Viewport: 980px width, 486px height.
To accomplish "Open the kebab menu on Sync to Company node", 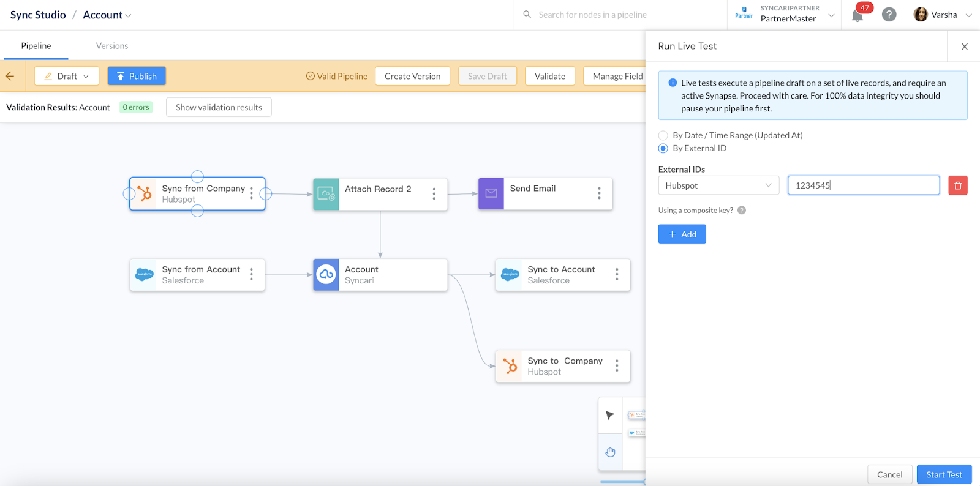I will click(617, 366).
